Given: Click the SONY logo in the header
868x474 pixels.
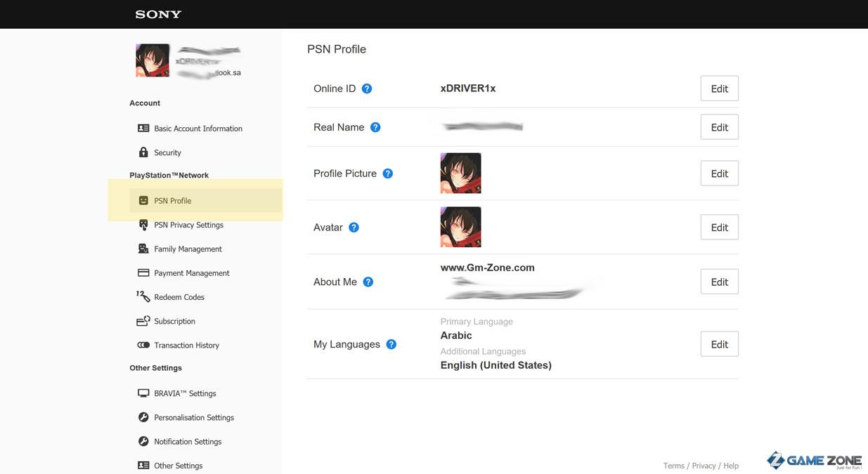Looking at the screenshot, I should [x=158, y=14].
